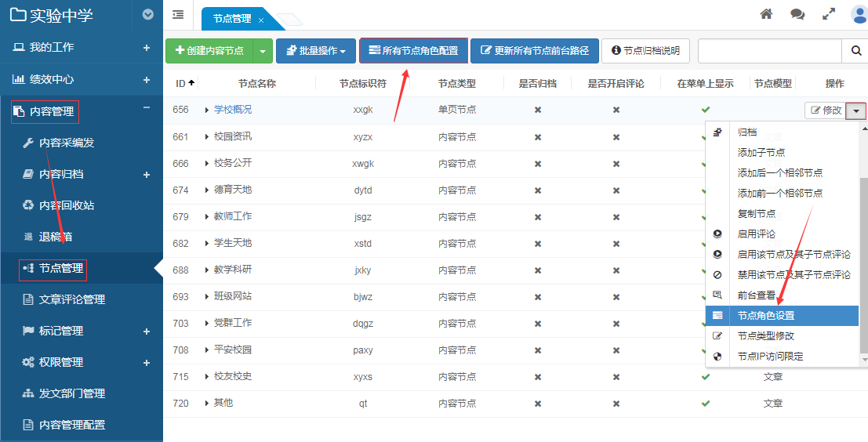Expand 我的工作 sidebar section
This screenshot has height=442, width=868.
[x=146, y=48]
